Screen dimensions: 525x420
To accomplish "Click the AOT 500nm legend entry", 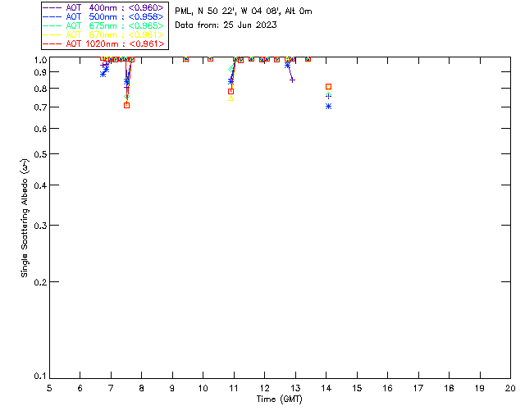I will [x=104, y=16].
